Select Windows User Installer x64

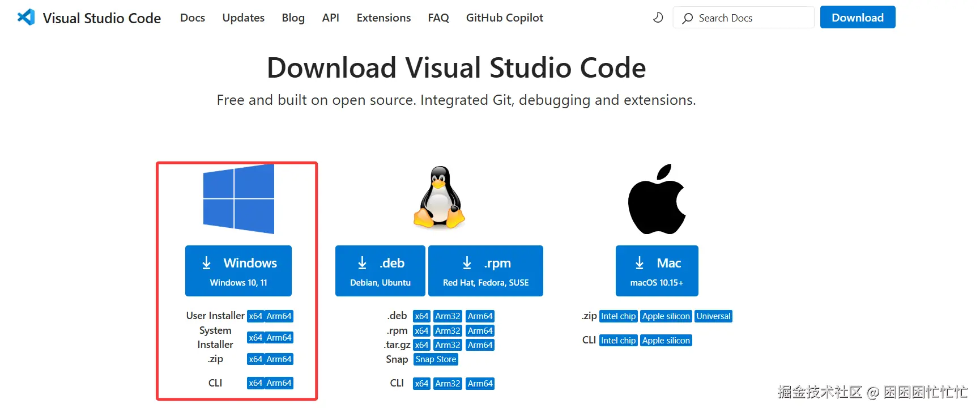click(255, 316)
